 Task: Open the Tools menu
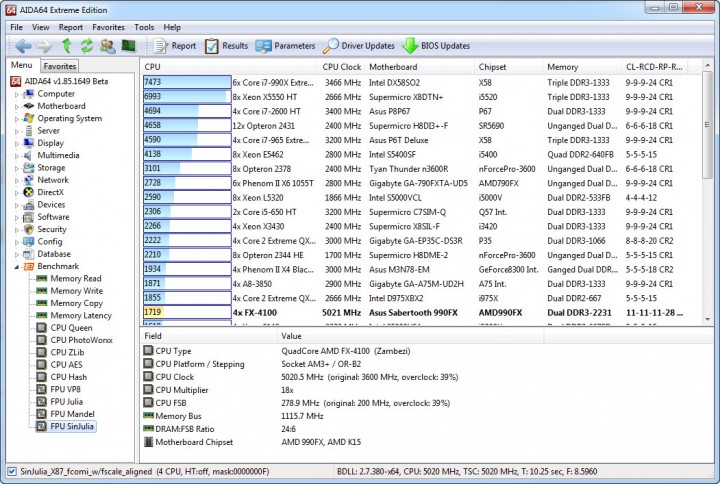(144, 28)
